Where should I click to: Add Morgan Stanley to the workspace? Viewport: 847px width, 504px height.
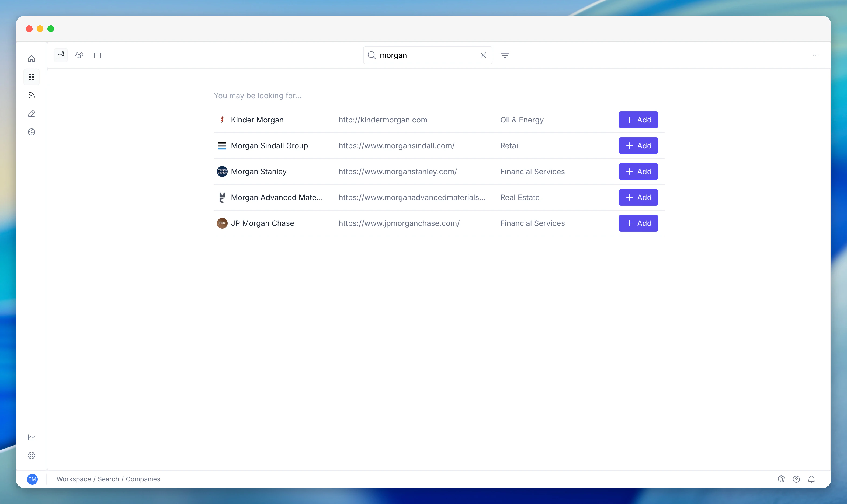point(638,171)
